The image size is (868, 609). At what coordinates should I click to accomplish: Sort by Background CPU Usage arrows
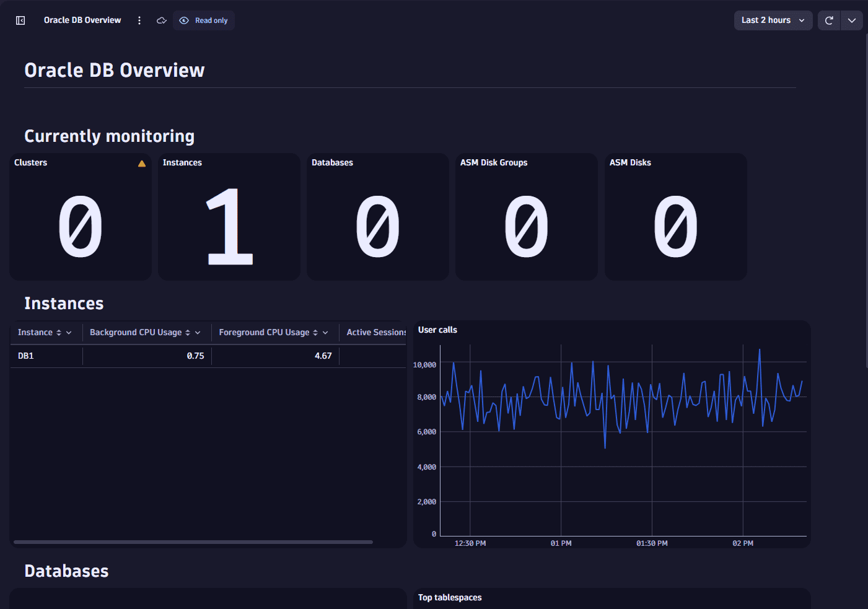[188, 333]
